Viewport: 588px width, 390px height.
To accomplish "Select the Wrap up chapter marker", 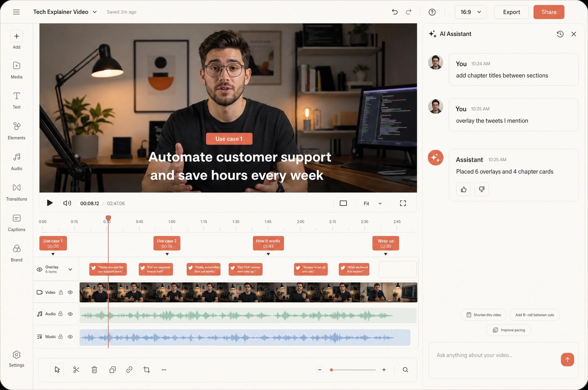I will point(386,243).
